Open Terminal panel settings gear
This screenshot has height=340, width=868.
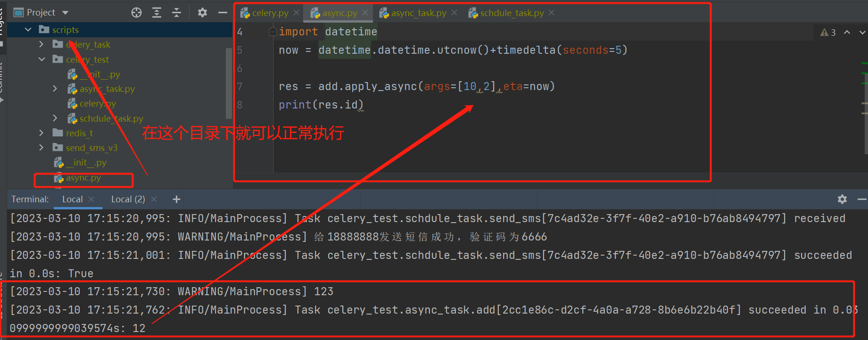pos(842,199)
